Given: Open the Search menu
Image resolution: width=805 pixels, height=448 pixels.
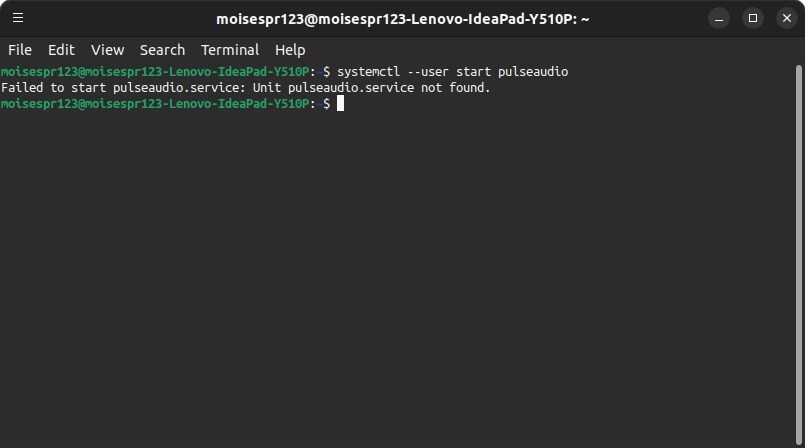Looking at the screenshot, I should (162, 50).
